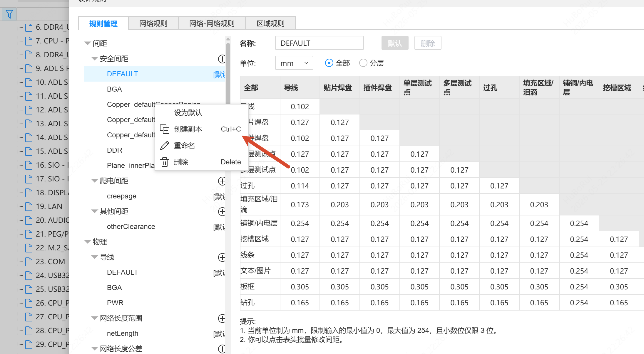Add a new 其他间距 rule with plus icon
This screenshot has width=644, height=354.
pos(222,211)
